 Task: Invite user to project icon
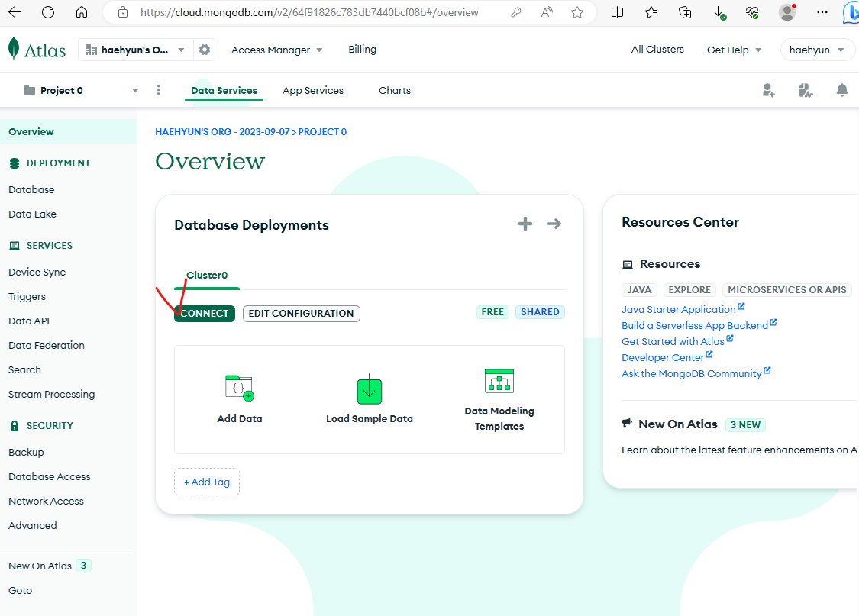click(x=769, y=90)
